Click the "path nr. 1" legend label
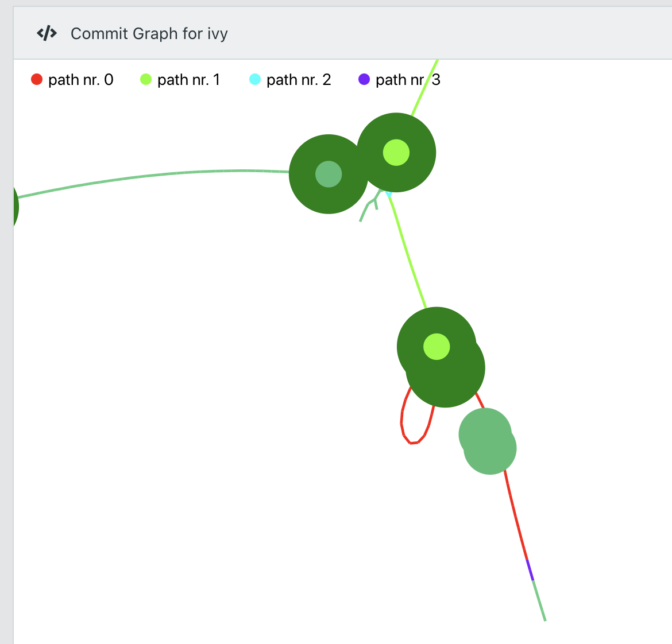The height and width of the screenshot is (644, 672). tap(188, 80)
